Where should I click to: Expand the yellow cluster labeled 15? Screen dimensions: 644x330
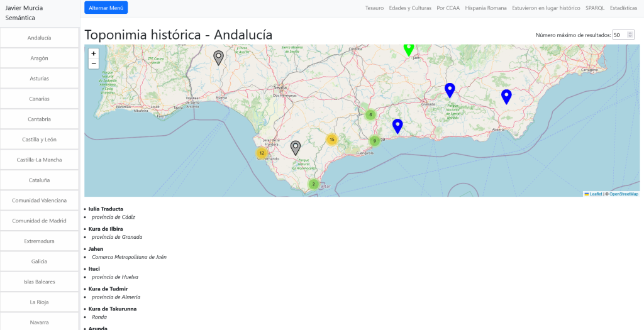tap(332, 140)
